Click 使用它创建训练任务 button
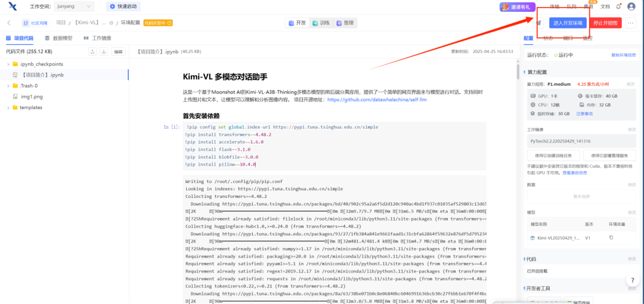 pyautogui.click(x=553, y=156)
